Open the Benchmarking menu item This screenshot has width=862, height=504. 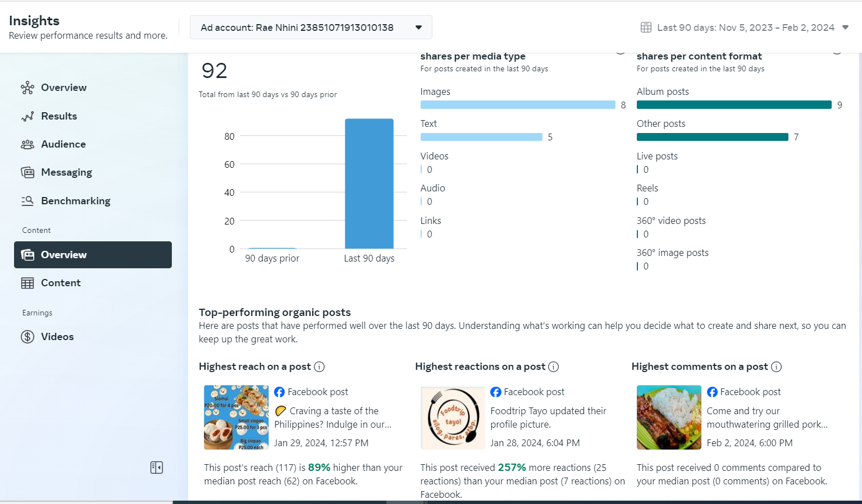[75, 201]
